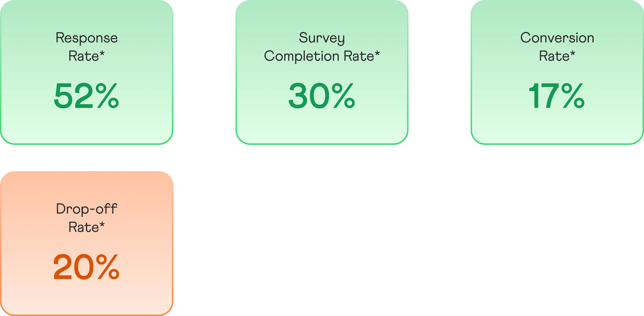The image size is (644, 316).
Task: Click the percent sign in the orange card
Action: [x=108, y=267]
